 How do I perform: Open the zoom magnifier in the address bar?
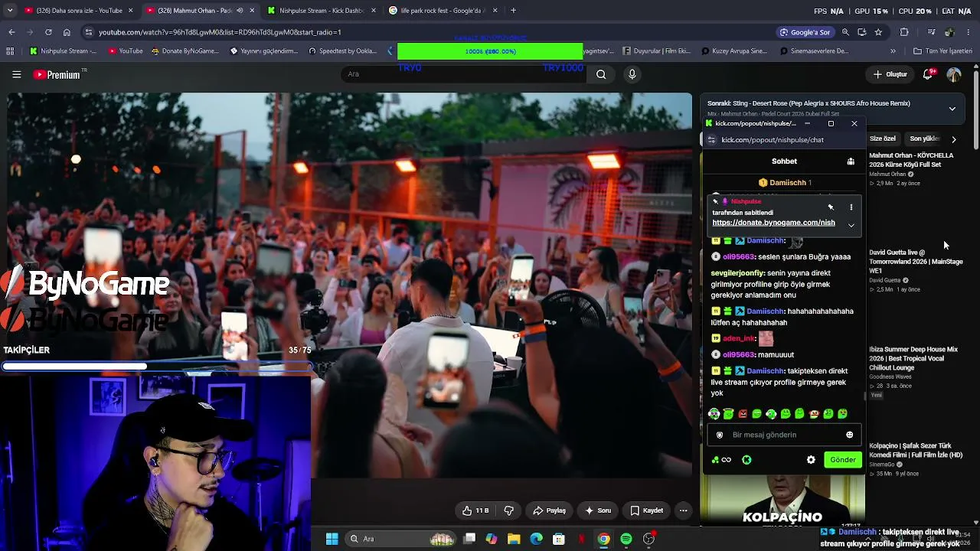pyautogui.click(x=845, y=32)
